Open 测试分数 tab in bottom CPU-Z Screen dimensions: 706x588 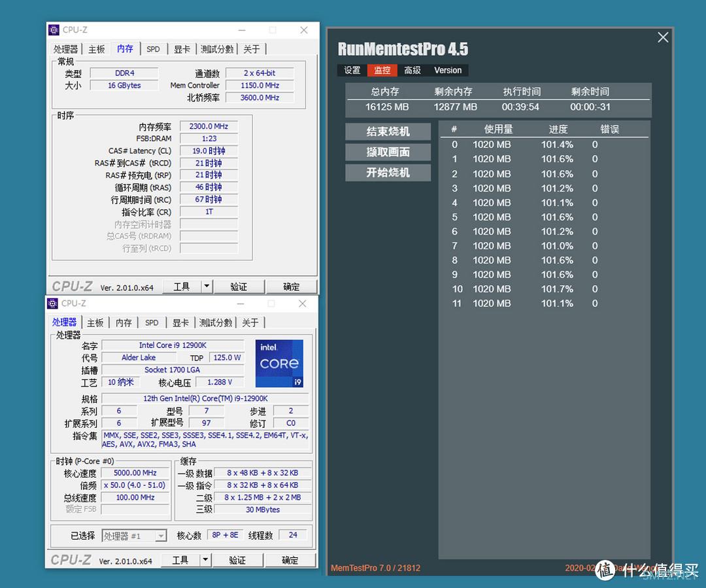pyautogui.click(x=216, y=322)
